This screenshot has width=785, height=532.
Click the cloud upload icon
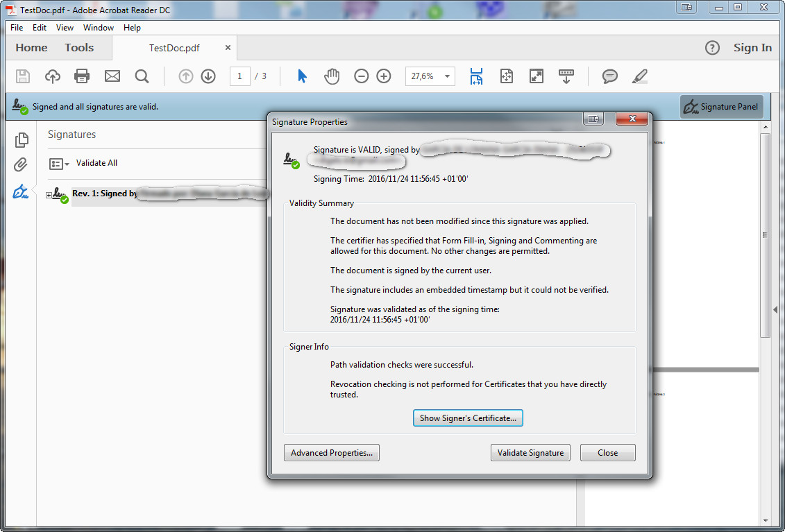pos(53,76)
